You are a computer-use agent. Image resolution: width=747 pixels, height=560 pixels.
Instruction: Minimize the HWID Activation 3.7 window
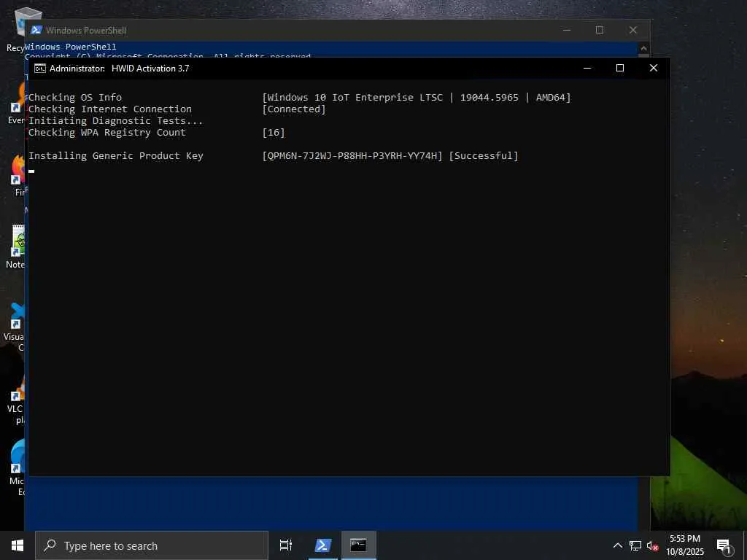tap(587, 68)
